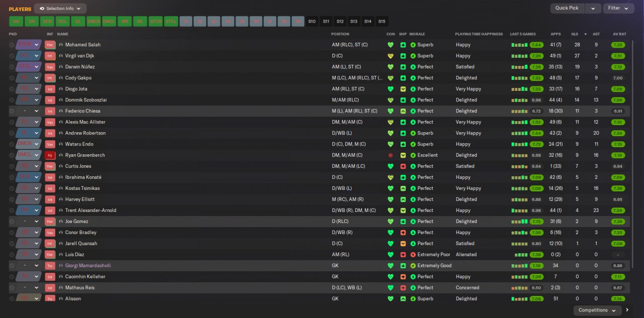
Task: Click the sharpness icon for Jarell Quansah
Action: (x=403, y=244)
